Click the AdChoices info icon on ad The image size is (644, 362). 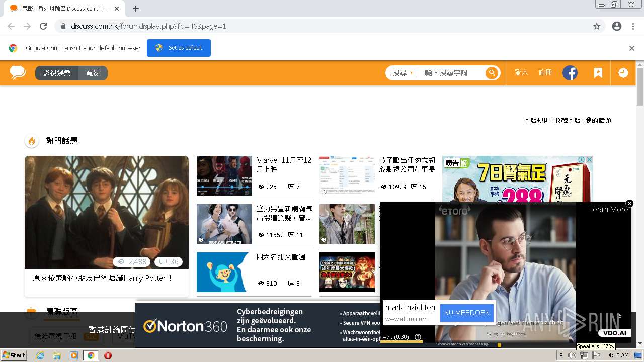[582, 160]
